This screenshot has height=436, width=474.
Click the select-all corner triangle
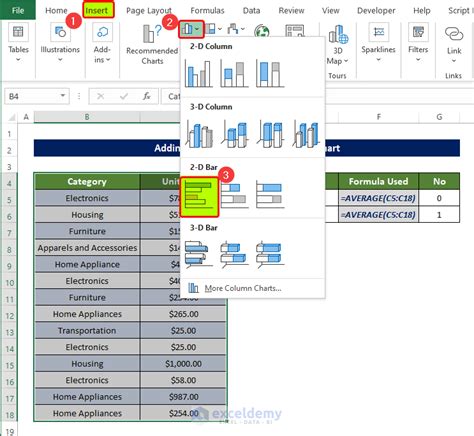point(12,117)
